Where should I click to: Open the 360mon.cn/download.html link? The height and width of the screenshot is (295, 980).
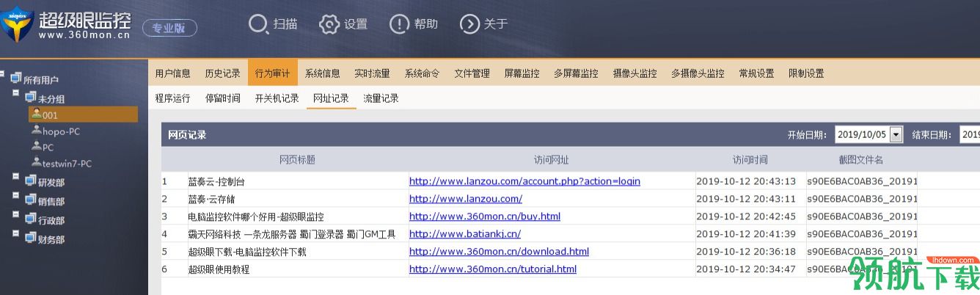[499, 251]
